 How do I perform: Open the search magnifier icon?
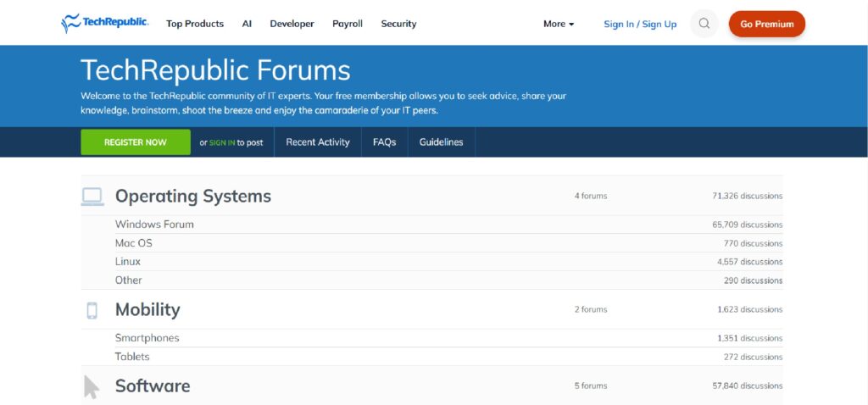coord(704,24)
